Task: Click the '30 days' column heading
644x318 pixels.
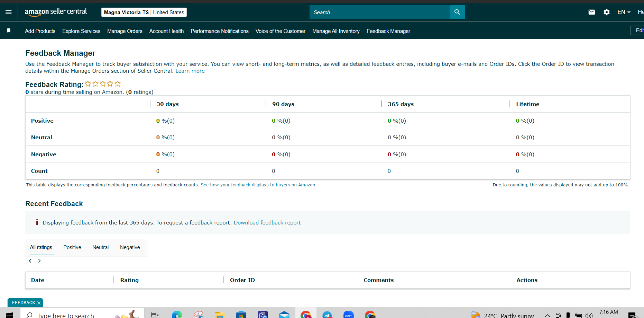Action: tap(168, 104)
